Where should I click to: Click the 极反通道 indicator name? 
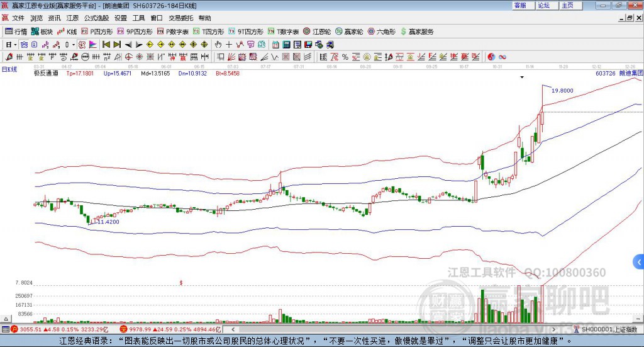(x=46, y=73)
